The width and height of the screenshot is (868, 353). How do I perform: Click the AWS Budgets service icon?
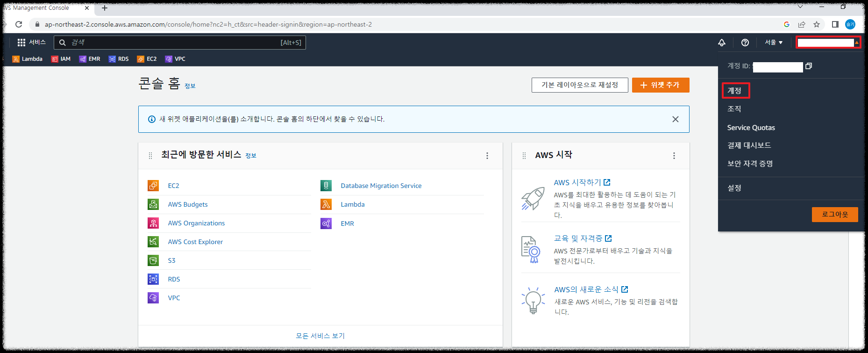point(153,204)
